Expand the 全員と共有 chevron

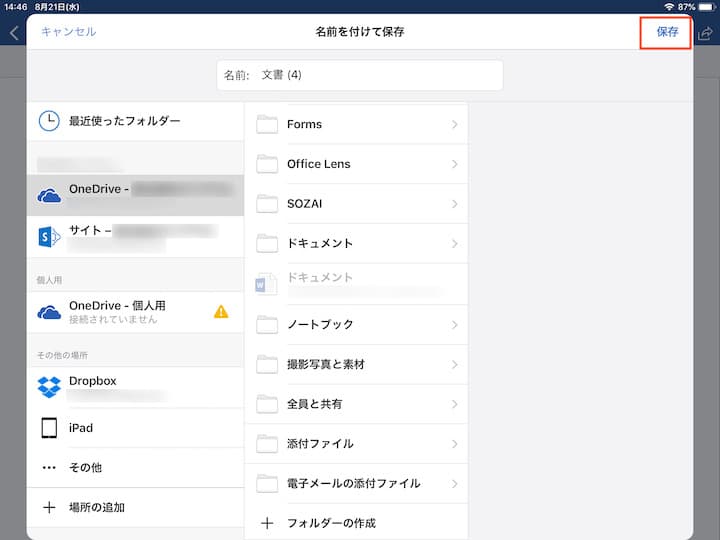click(454, 404)
